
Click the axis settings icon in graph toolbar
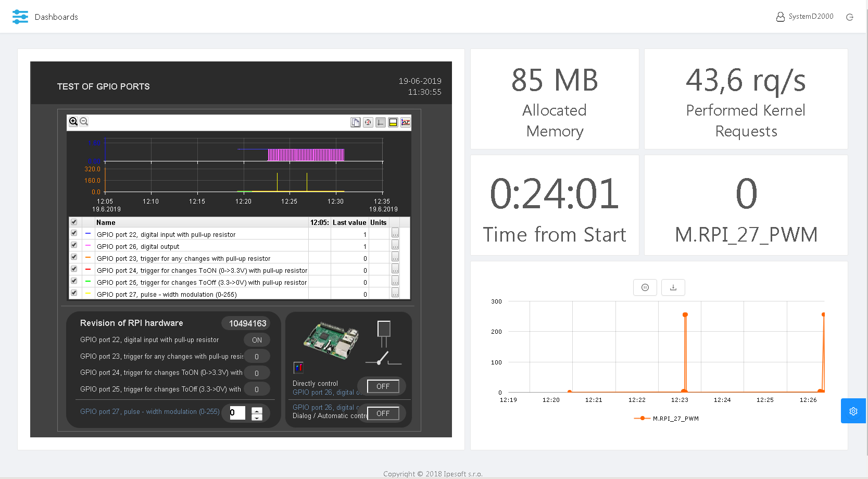381,122
